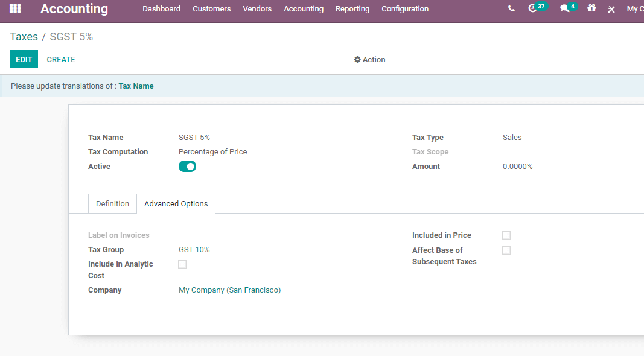Check the Included in Price checkbox
This screenshot has height=356, width=644.
[506, 235]
